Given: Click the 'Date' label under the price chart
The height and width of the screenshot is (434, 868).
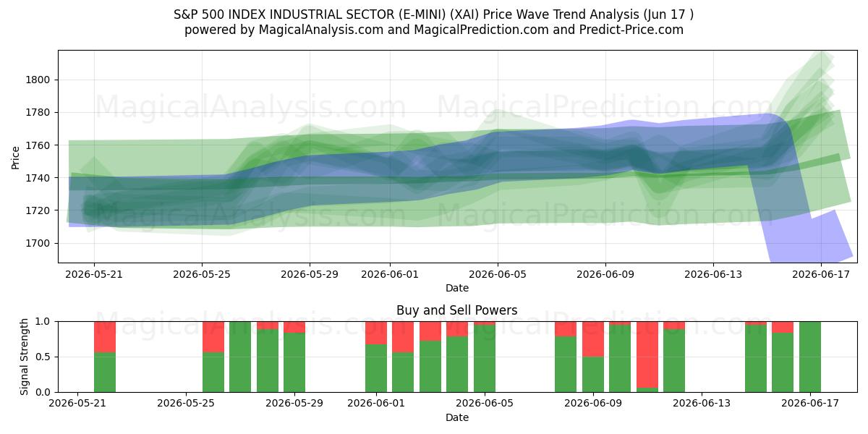Looking at the screenshot, I should [457, 288].
